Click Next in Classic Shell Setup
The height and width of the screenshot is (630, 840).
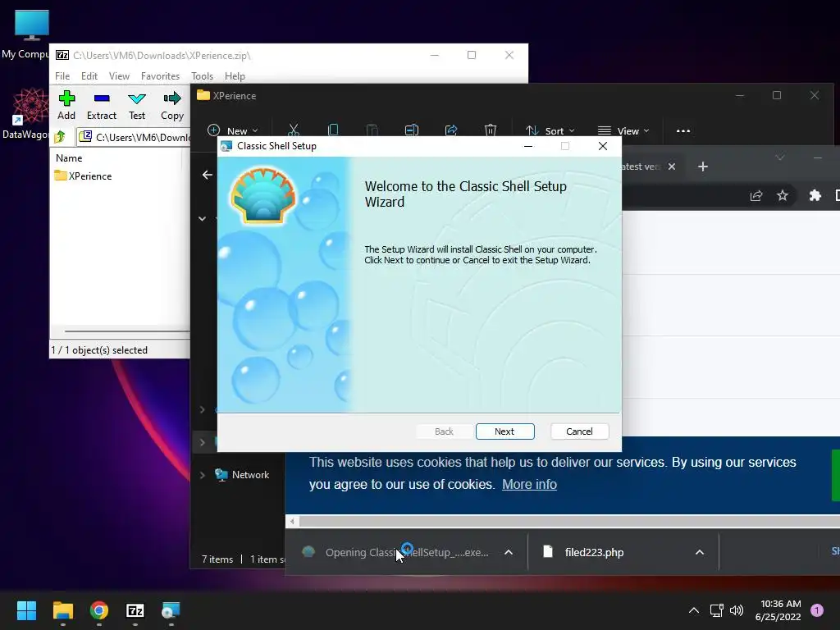coord(504,431)
